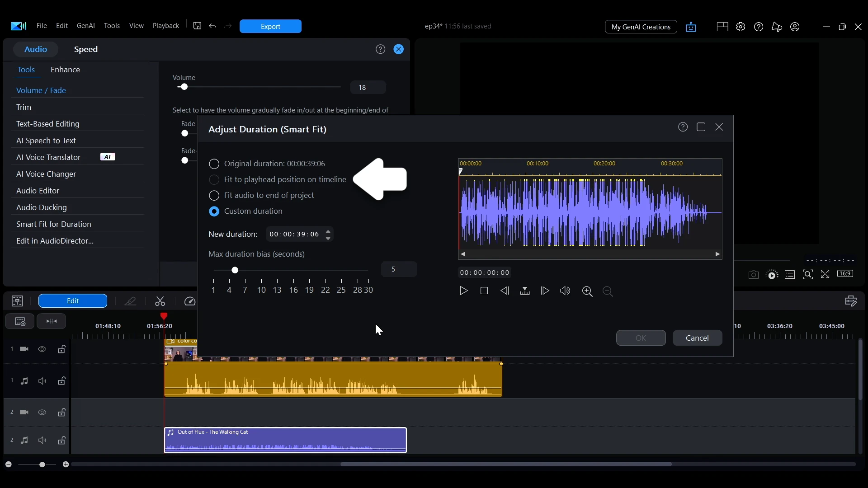Open preview quality icon

[x=773, y=275]
